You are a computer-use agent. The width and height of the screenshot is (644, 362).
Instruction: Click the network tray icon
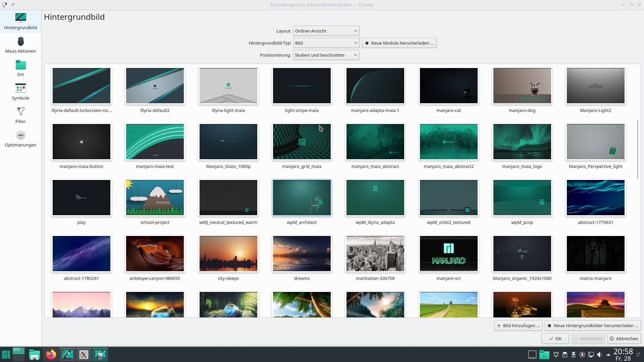pos(591,355)
